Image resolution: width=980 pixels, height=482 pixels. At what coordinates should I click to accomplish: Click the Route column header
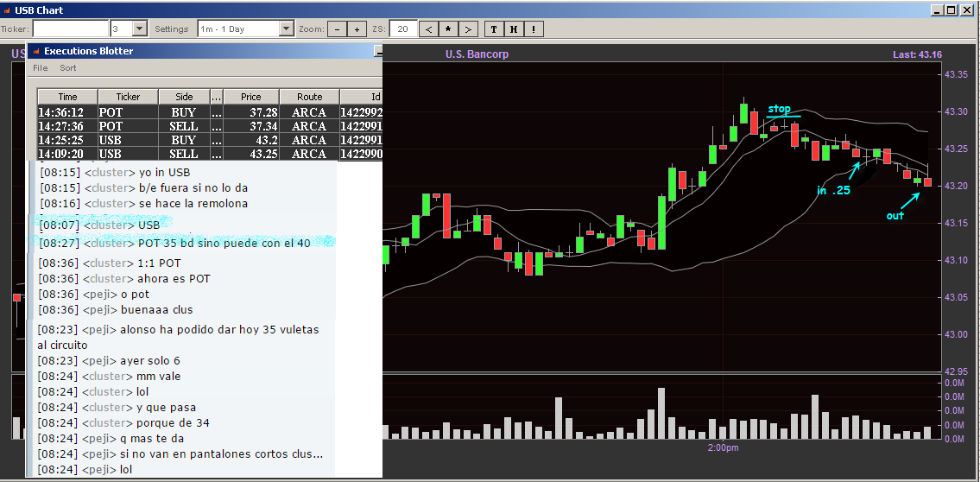point(309,97)
